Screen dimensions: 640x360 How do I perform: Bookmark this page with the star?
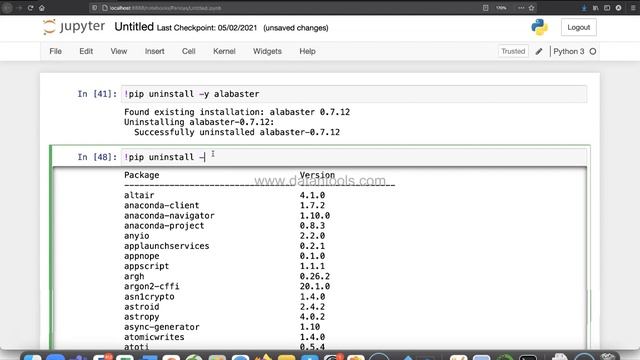pos(531,8)
